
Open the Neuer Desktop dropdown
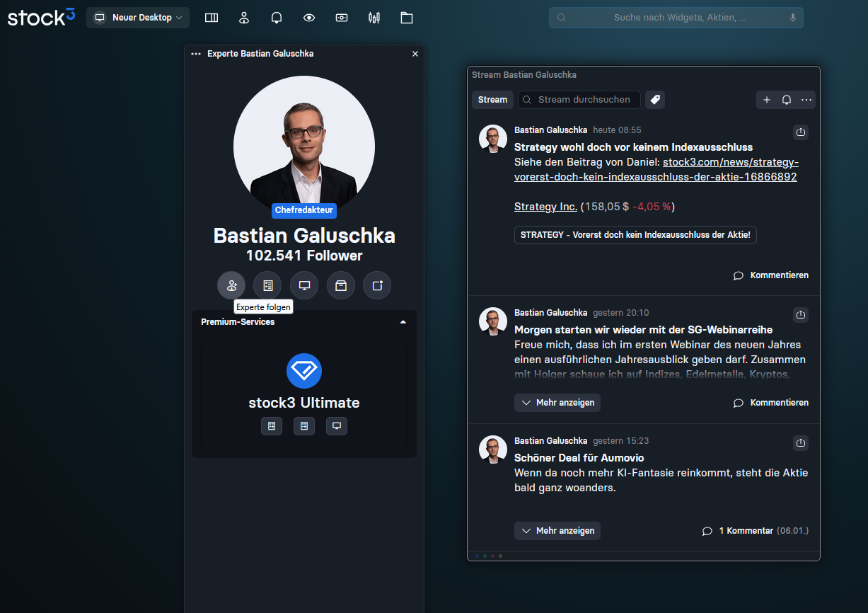pos(138,18)
